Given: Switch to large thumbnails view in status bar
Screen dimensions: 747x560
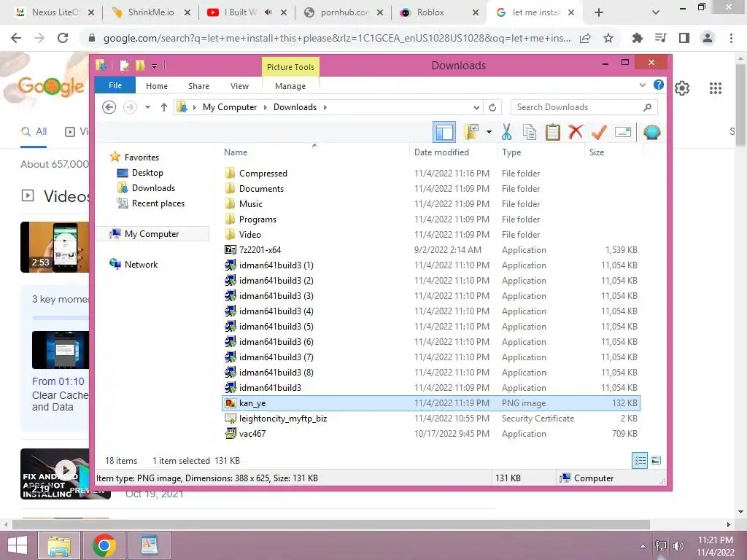Looking at the screenshot, I should click(656, 461).
